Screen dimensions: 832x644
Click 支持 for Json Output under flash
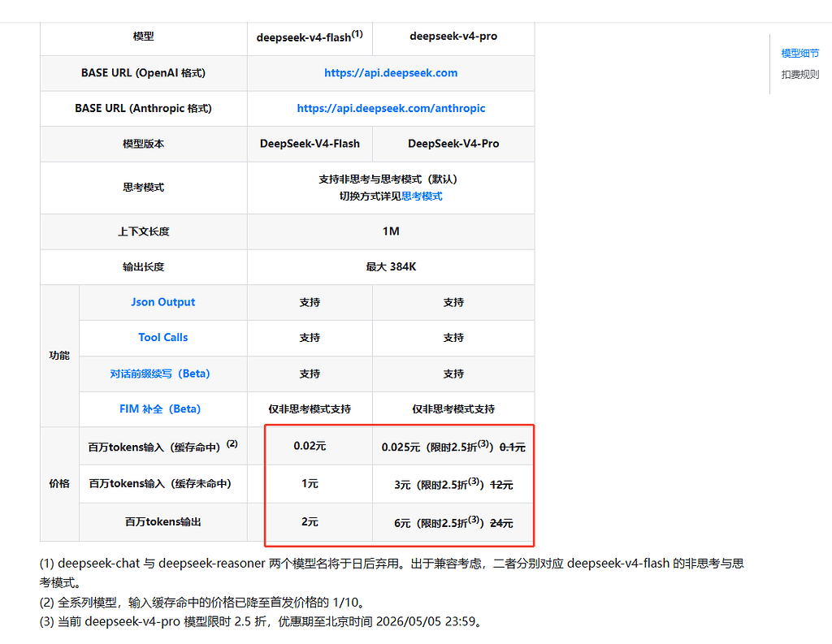310,302
